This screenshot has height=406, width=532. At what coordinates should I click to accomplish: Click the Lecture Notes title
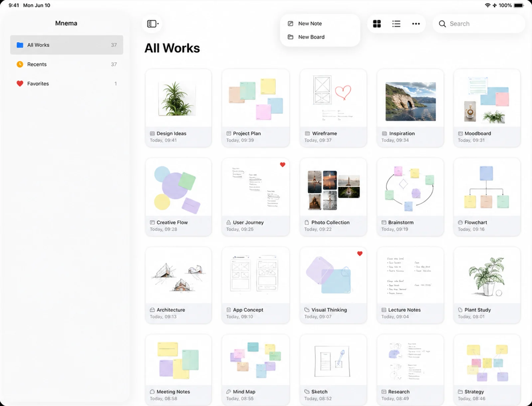[404, 310]
